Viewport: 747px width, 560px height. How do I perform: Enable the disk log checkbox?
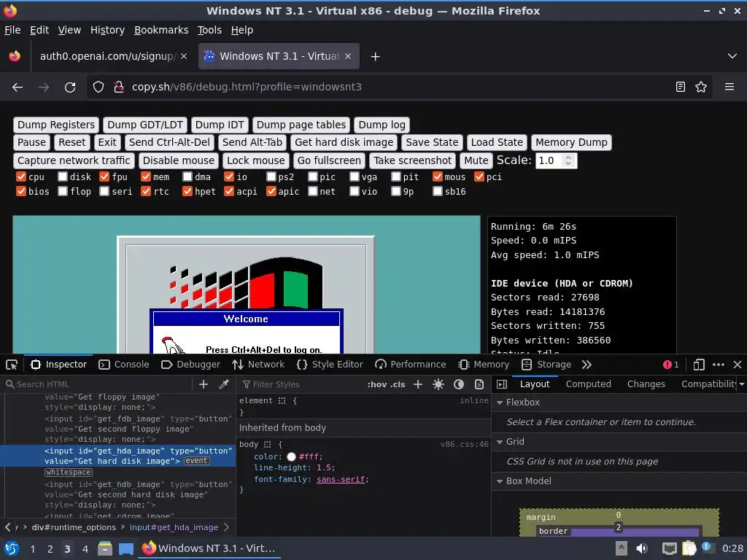pos(63,176)
